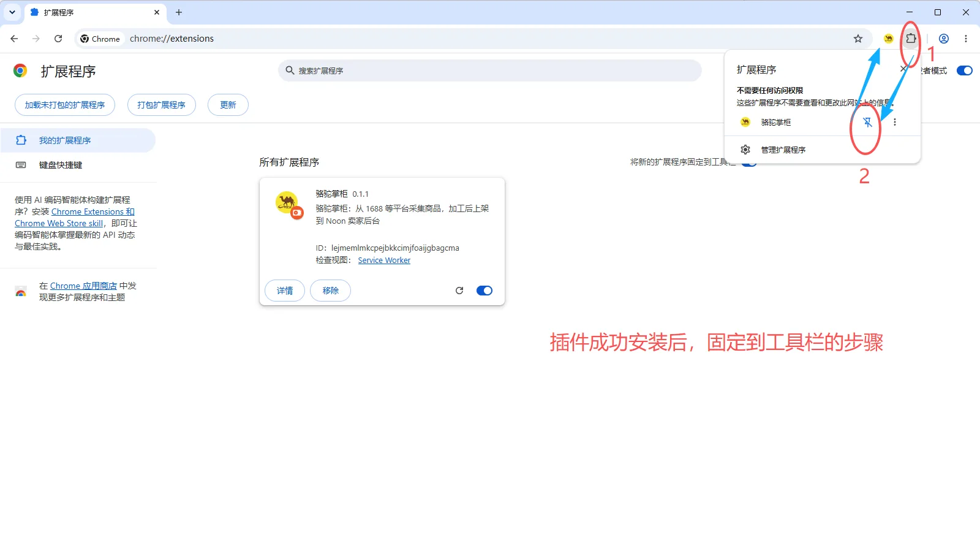Disable the 骆驼掌柜 extension toggle

[484, 291]
